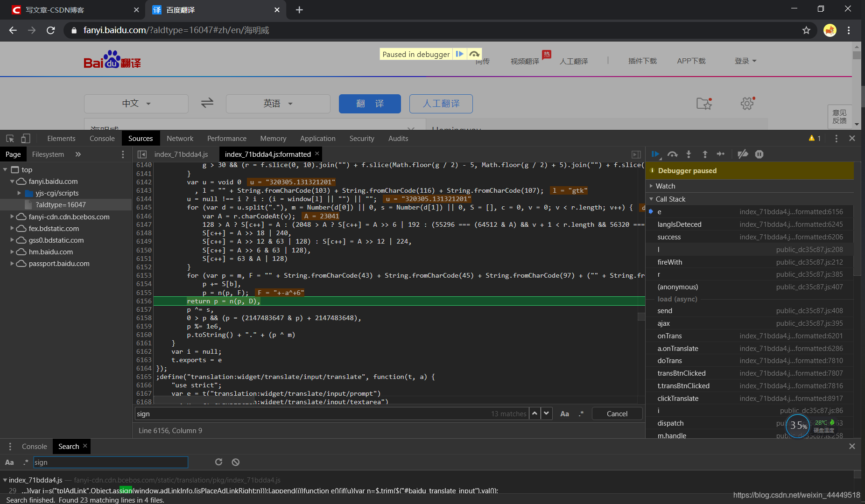Open 登录 login menu

click(x=745, y=61)
